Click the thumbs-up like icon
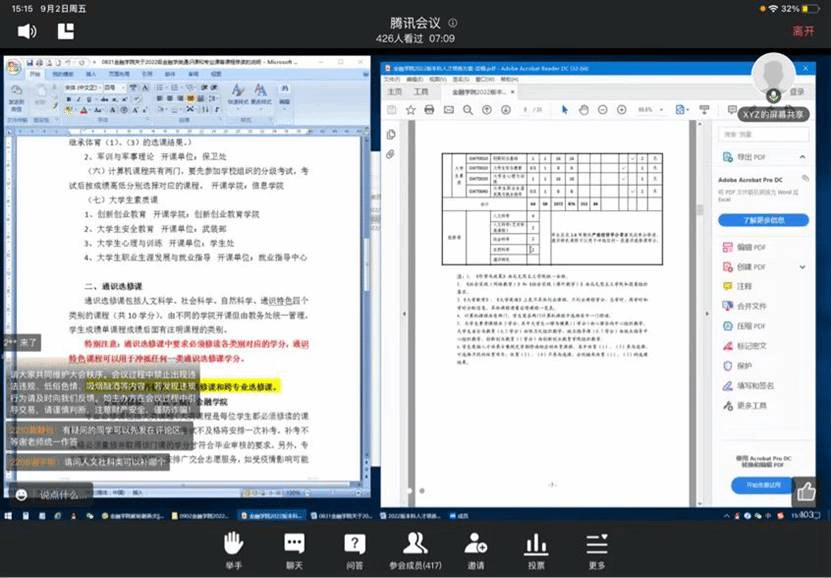 [805, 491]
